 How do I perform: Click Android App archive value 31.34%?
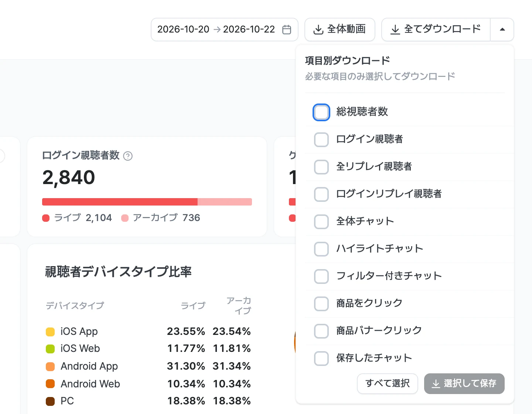point(232,366)
